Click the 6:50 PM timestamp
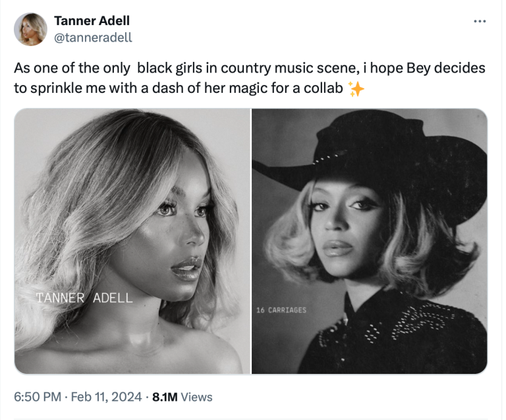The image size is (506, 420). 39,396
